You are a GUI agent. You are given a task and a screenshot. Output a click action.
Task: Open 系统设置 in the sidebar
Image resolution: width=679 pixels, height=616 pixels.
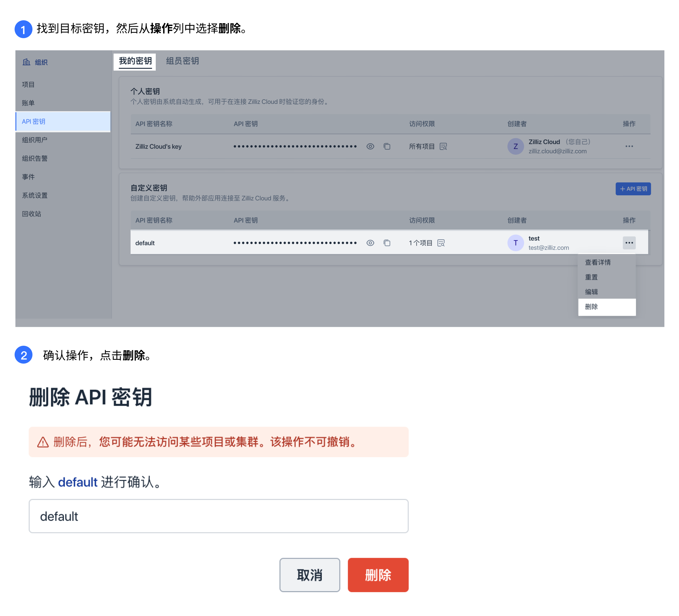(x=35, y=195)
